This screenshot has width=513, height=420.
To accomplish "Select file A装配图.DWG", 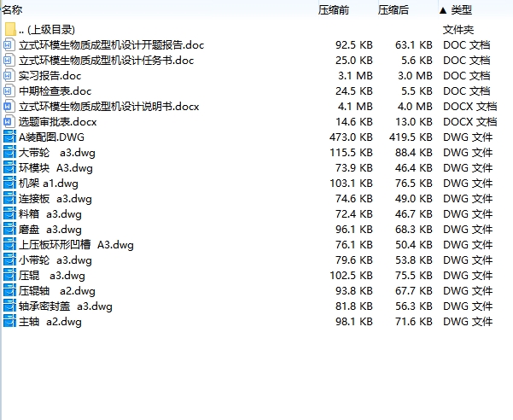I will click(x=51, y=137).
